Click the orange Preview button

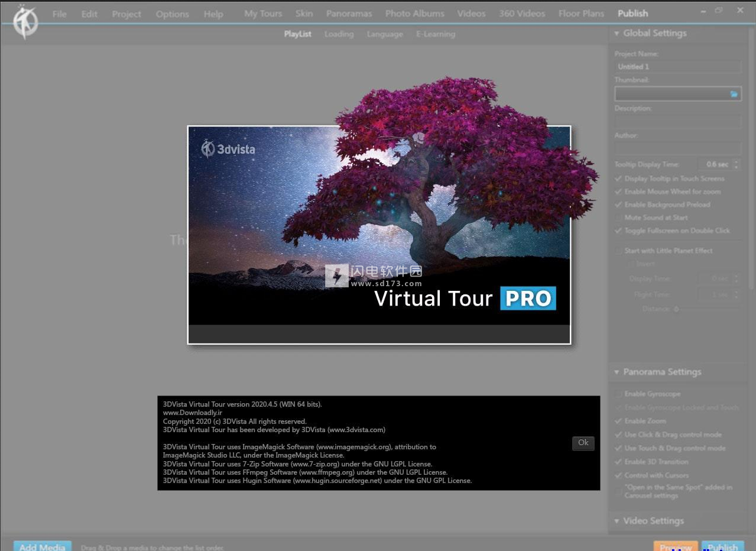tap(676, 546)
